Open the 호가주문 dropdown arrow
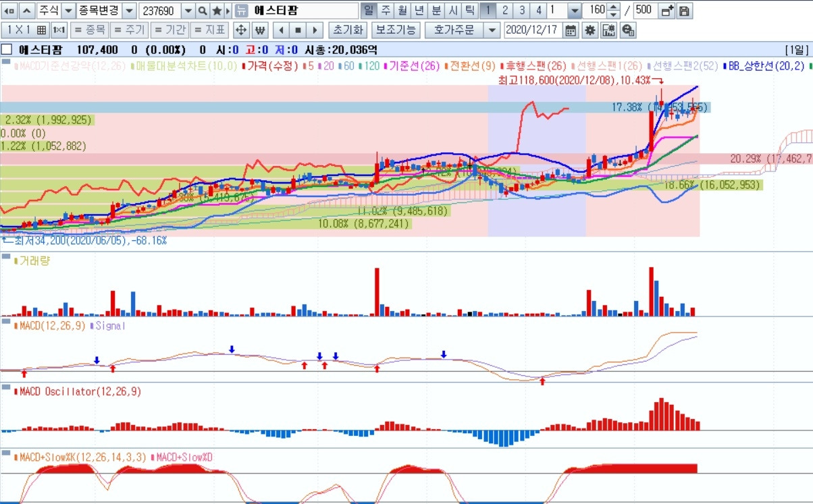Image resolution: width=813 pixels, height=504 pixels. coord(492,30)
